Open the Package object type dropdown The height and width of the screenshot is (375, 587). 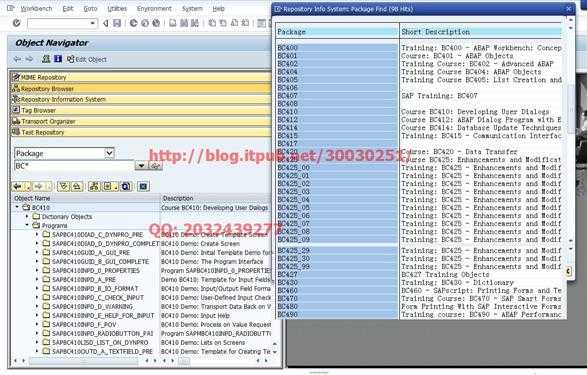point(109,153)
